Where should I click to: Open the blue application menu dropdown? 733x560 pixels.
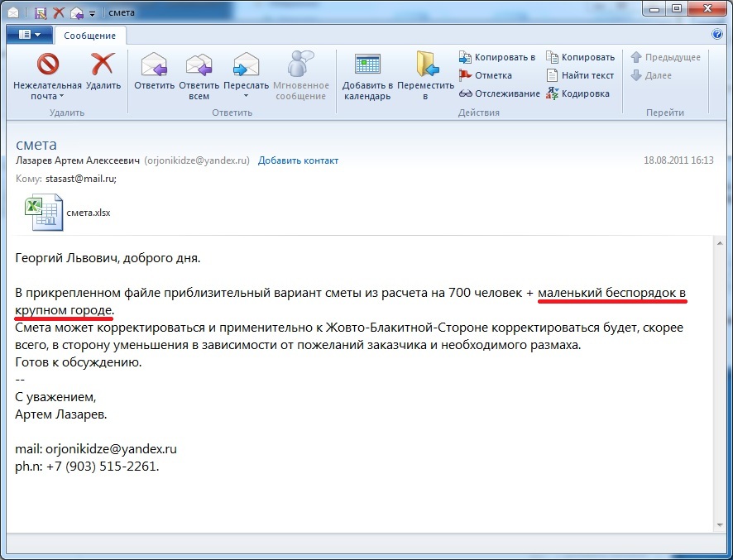pos(29,35)
